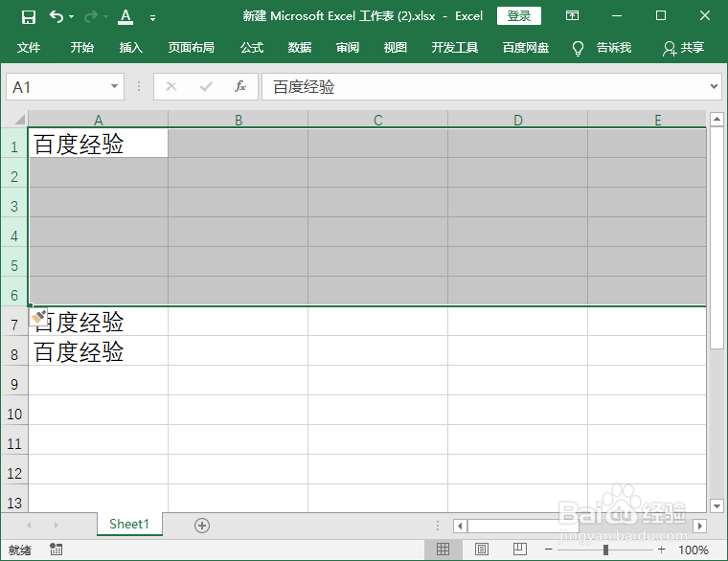
Task: Click horizontal scrollbar right arrow
Action: 699,526
